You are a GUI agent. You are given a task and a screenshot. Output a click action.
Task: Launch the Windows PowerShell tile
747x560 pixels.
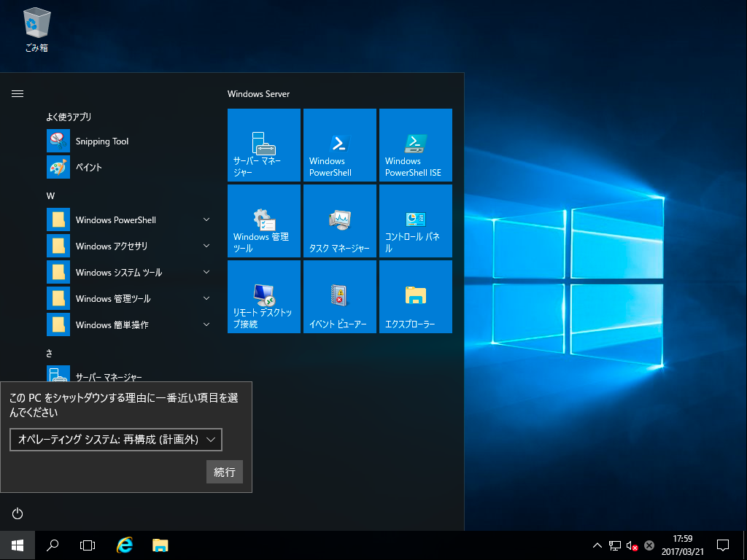pos(340,145)
